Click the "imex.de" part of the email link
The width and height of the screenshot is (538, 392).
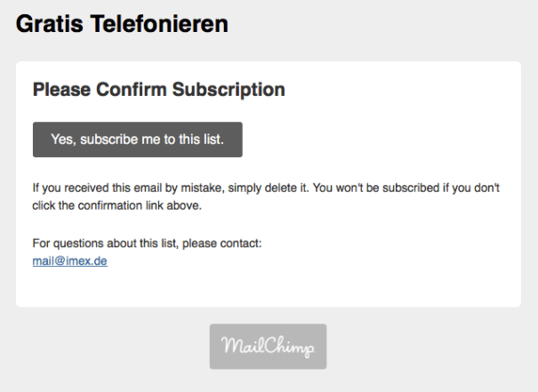[84, 261]
